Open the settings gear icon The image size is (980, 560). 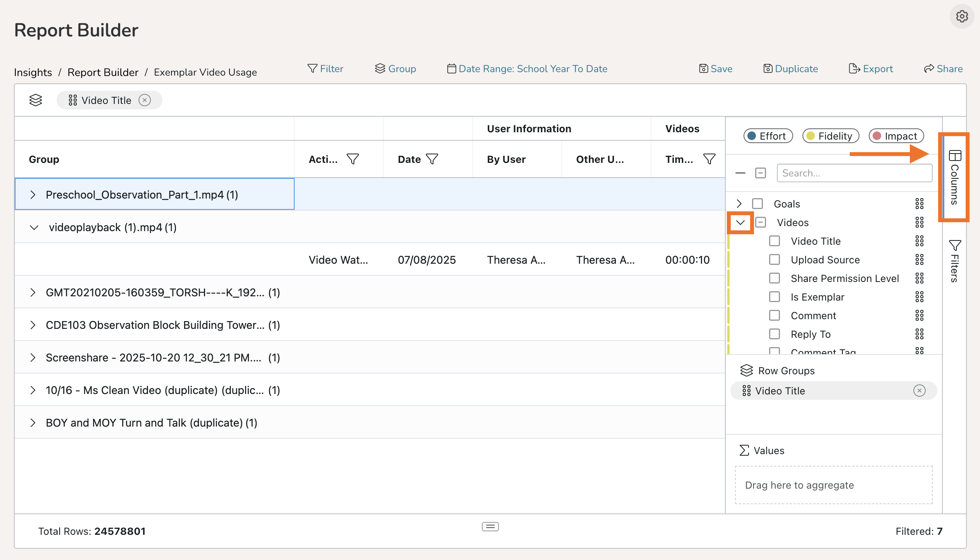[962, 16]
